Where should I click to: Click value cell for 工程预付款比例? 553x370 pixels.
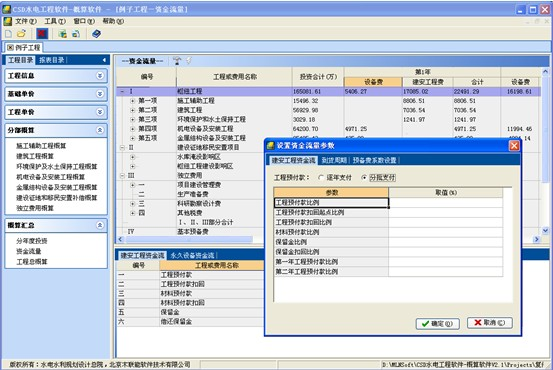pyautogui.click(x=446, y=202)
